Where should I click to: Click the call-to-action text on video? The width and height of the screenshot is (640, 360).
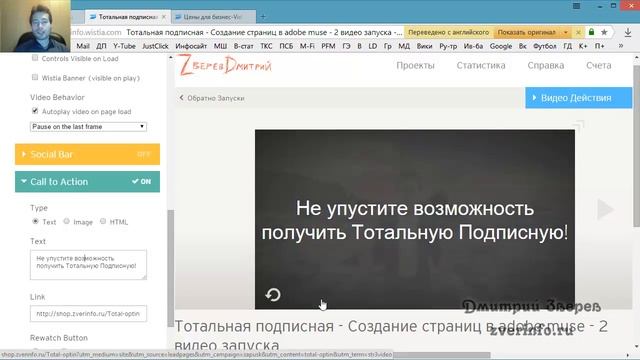click(x=415, y=220)
